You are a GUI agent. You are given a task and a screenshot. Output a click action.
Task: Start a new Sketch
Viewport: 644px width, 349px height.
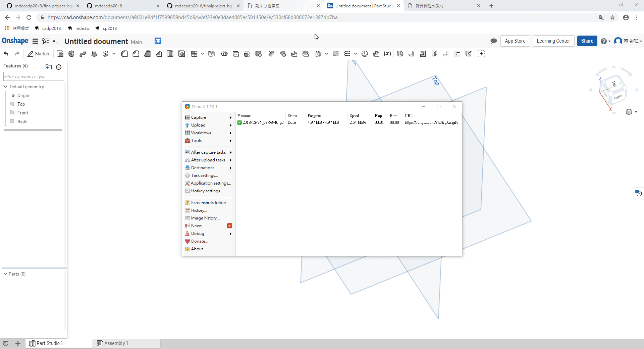pyautogui.click(x=38, y=54)
